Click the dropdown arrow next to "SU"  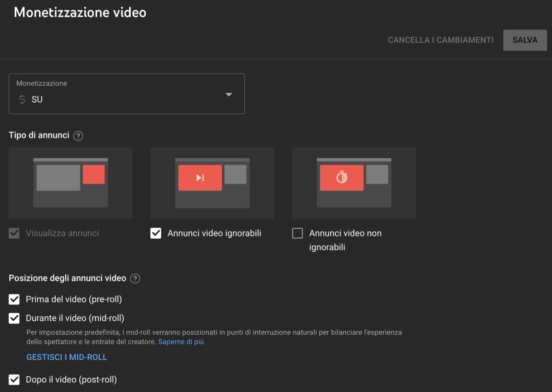[x=228, y=94]
